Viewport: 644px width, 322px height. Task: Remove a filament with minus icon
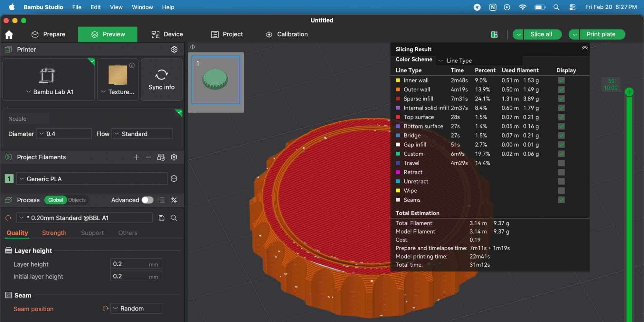coord(148,157)
